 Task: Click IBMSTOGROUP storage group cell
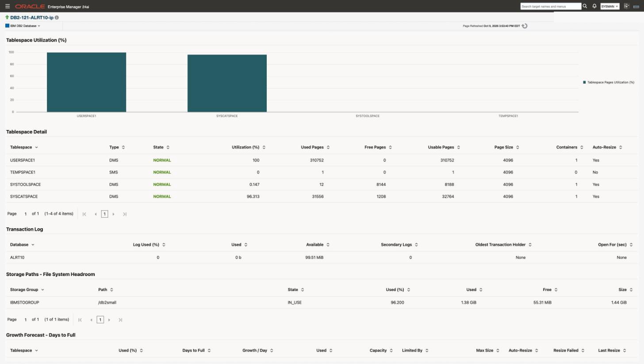point(25,303)
